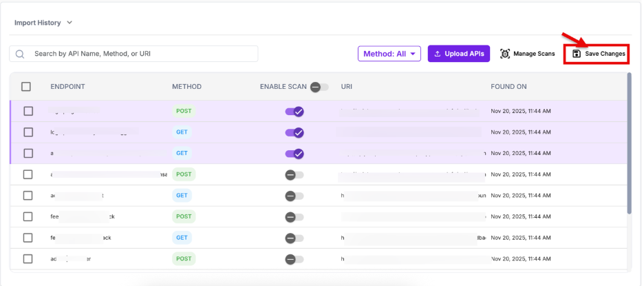This screenshot has width=644, height=286.
Task: Click the URI column header
Action: pyautogui.click(x=346, y=87)
